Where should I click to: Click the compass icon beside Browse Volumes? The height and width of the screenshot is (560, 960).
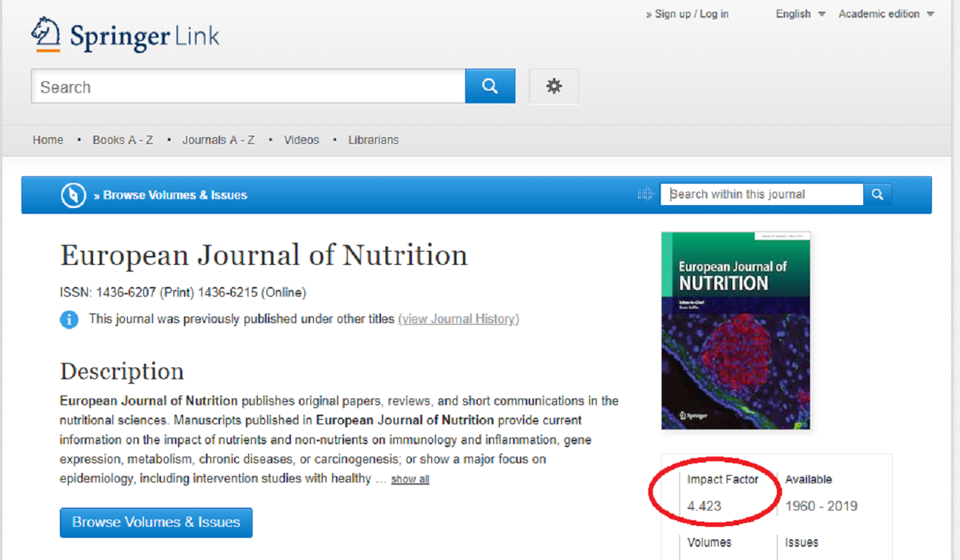[73, 195]
